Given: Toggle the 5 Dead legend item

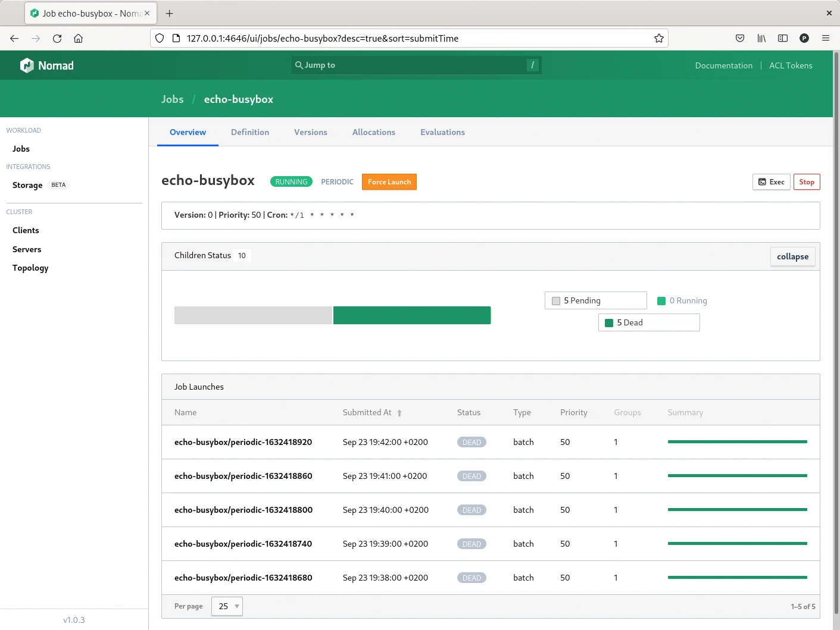Looking at the screenshot, I should (648, 322).
